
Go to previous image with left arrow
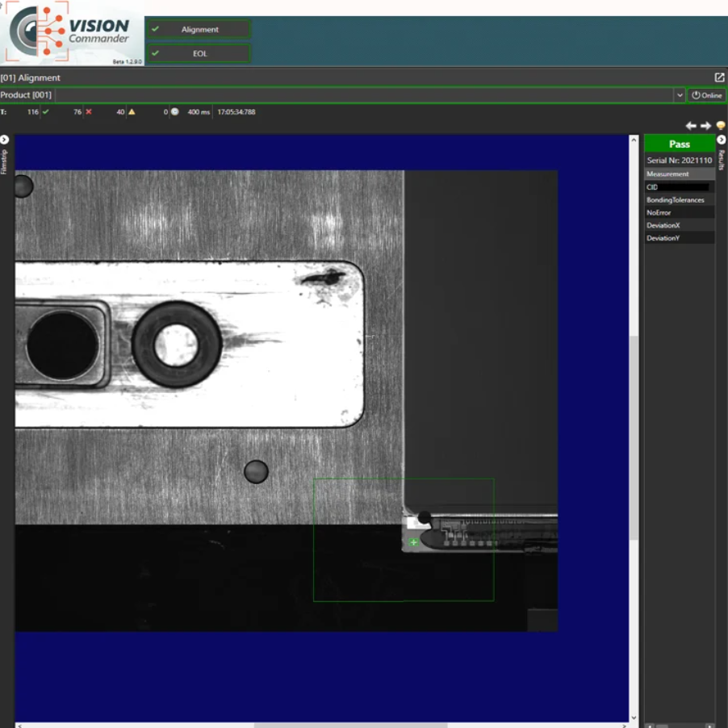(690, 126)
